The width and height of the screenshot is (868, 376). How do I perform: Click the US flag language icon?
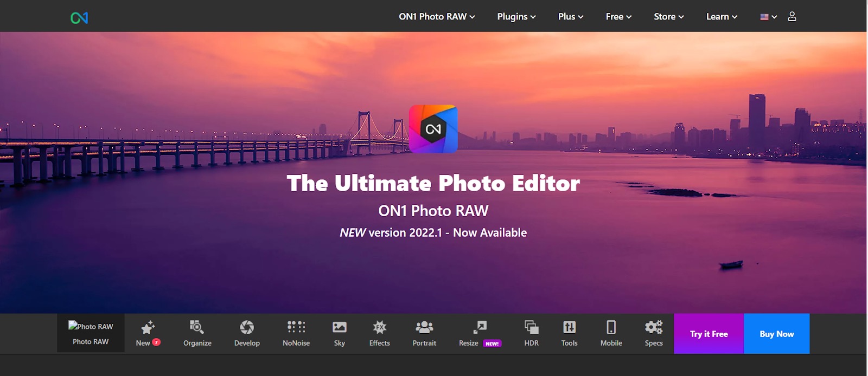click(x=764, y=17)
